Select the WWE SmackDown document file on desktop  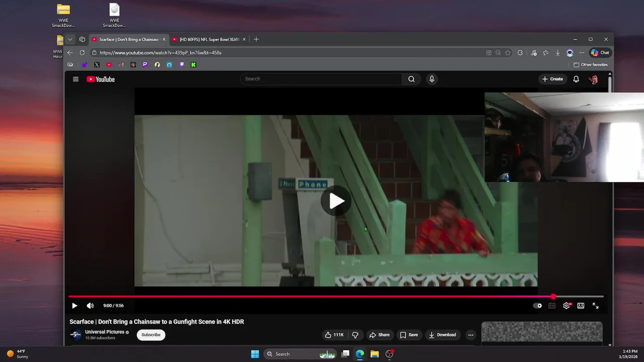[x=114, y=16]
